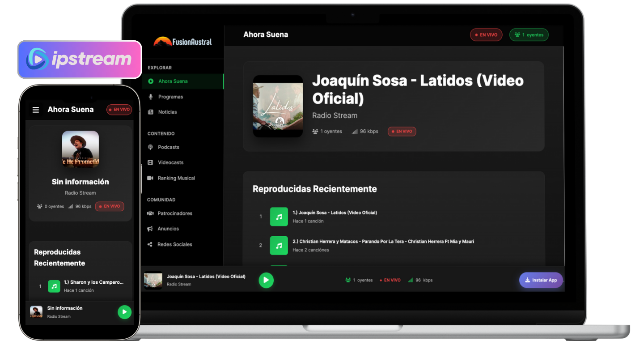Click the Ranking Musical camera icon
The height and width of the screenshot is (345, 644).
[151, 178]
